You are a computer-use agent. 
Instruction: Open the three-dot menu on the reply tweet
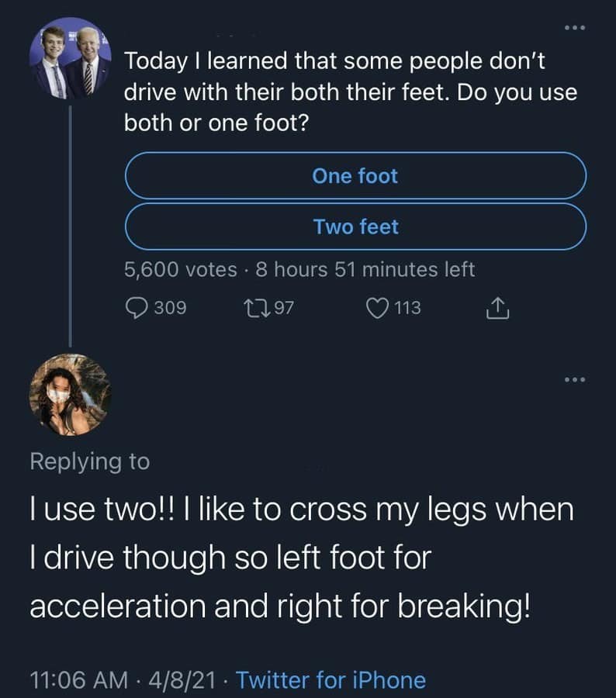coord(574,378)
